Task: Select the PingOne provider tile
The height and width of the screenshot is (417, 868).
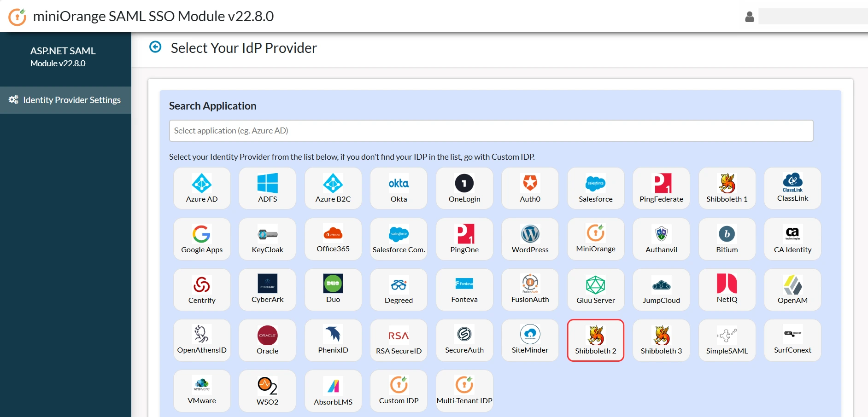Action: [x=464, y=239]
